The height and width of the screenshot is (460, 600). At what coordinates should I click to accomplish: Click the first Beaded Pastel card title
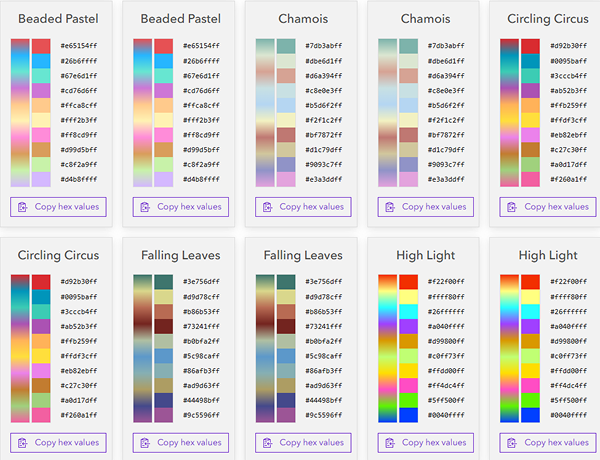tap(58, 19)
